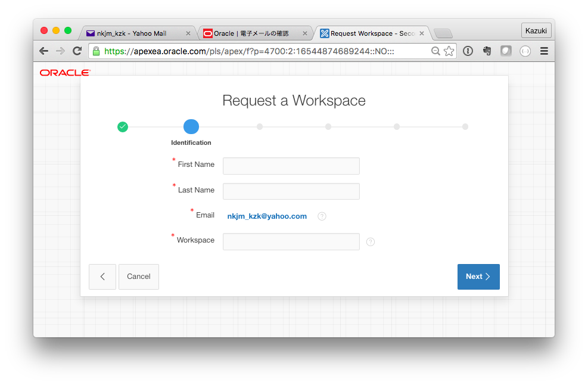588x385 pixels.
Task: Click the Workspace input field
Action: tap(291, 241)
